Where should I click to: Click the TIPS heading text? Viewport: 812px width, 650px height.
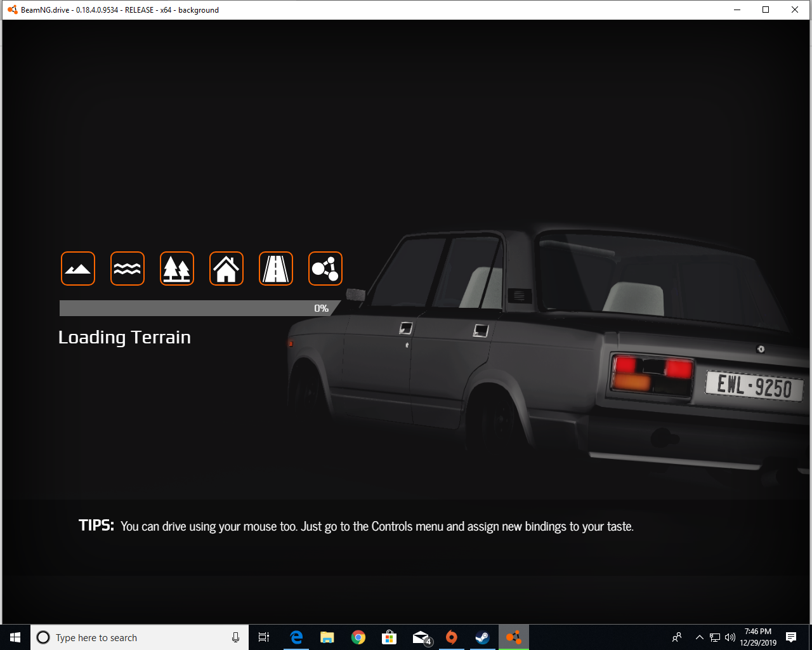click(x=96, y=526)
